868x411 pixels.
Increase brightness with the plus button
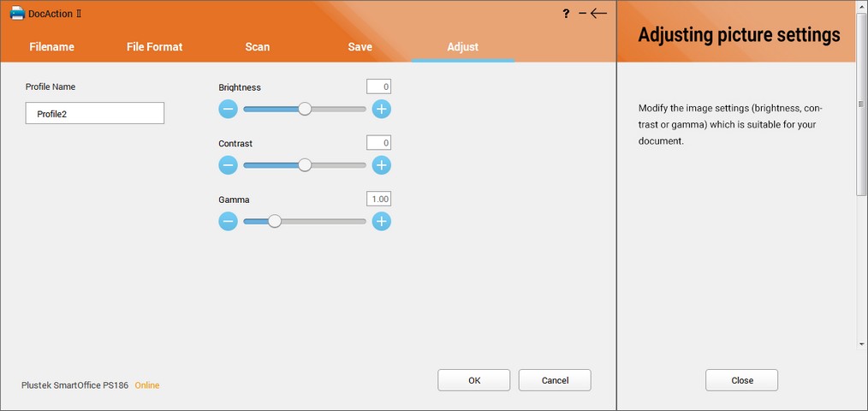pyautogui.click(x=382, y=109)
